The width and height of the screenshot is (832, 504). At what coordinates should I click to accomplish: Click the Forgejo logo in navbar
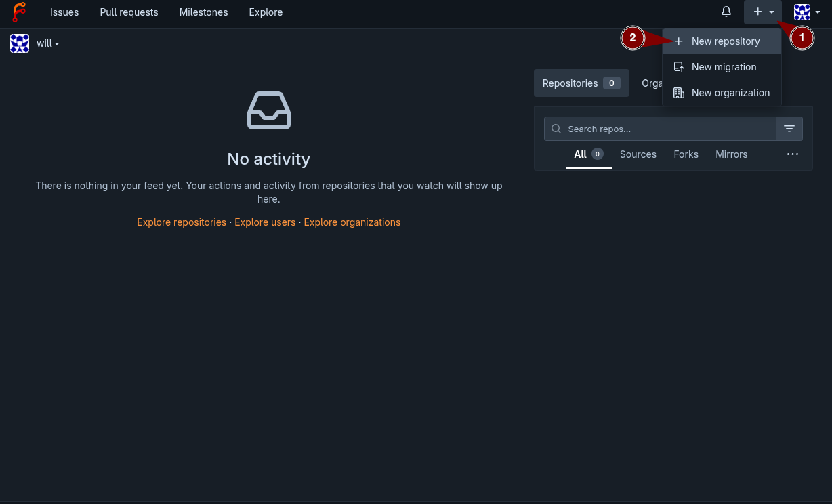point(19,12)
